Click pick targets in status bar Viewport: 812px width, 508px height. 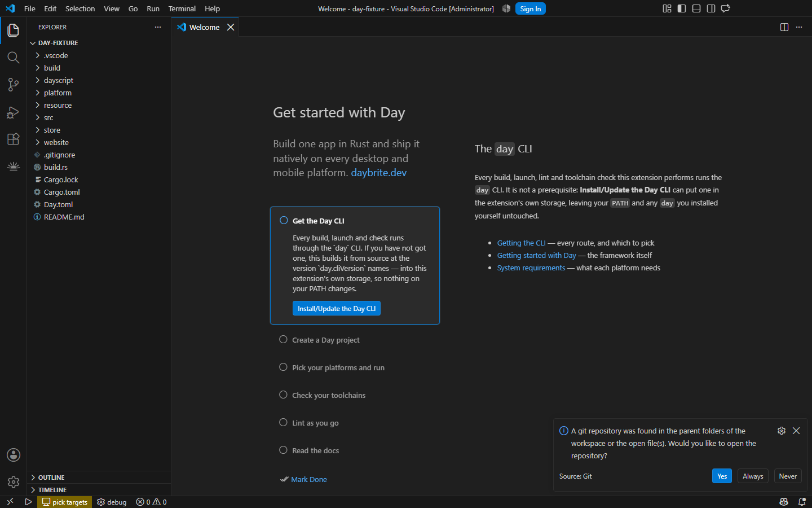click(65, 502)
